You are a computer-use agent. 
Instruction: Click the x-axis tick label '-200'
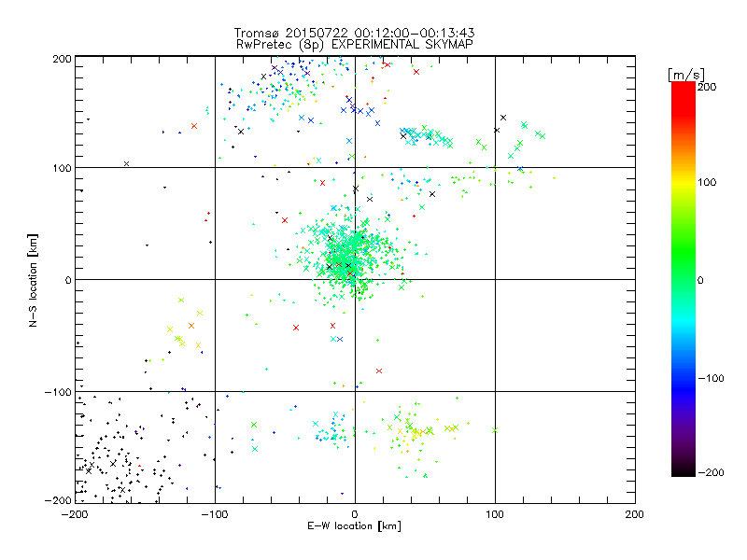point(75,514)
